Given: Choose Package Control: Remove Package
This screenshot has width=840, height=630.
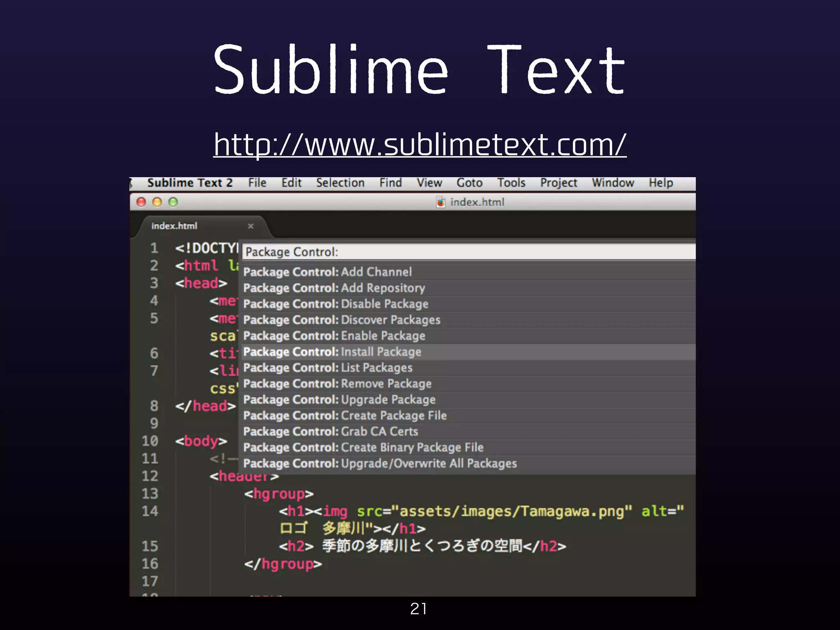Looking at the screenshot, I should point(469,384).
